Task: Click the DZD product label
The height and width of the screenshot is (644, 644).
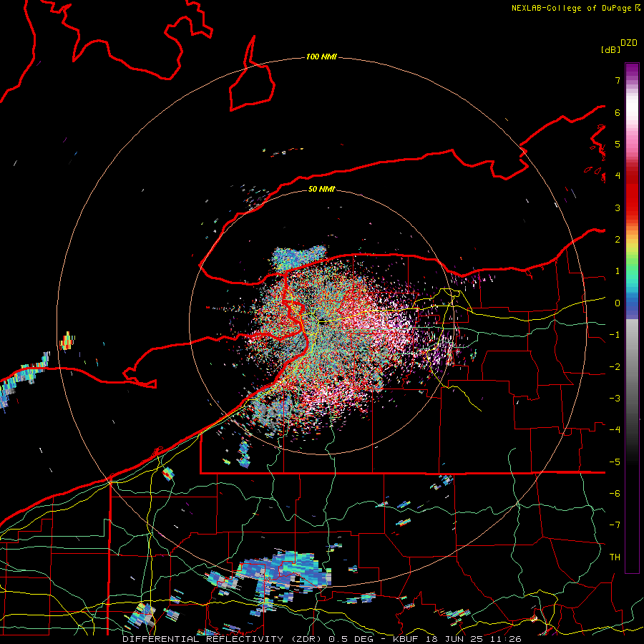Action: pos(629,43)
